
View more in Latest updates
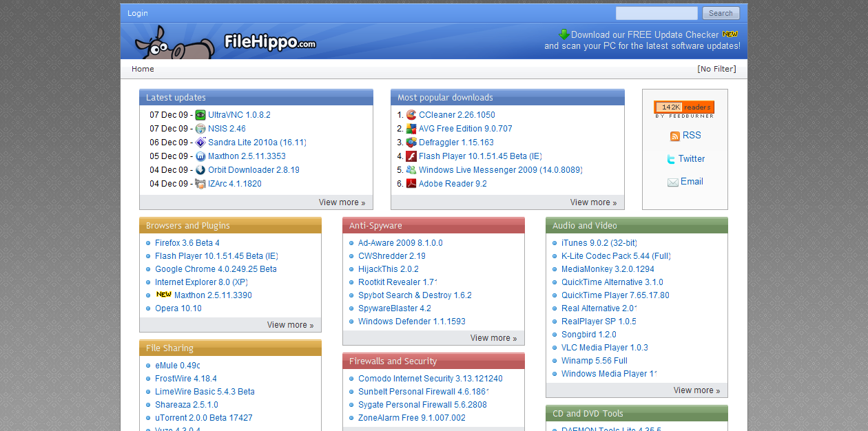pyautogui.click(x=342, y=202)
